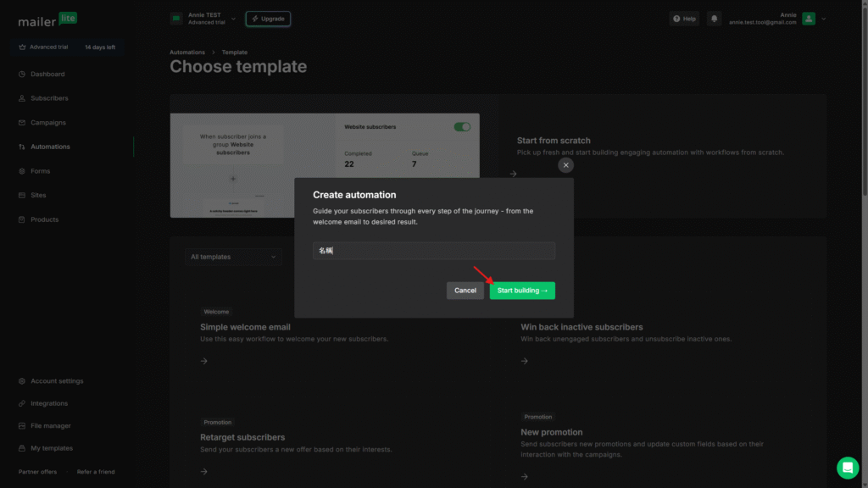This screenshot has width=868, height=488.
Task: Expand the Annie TEST account switcher
Action: 203,19
